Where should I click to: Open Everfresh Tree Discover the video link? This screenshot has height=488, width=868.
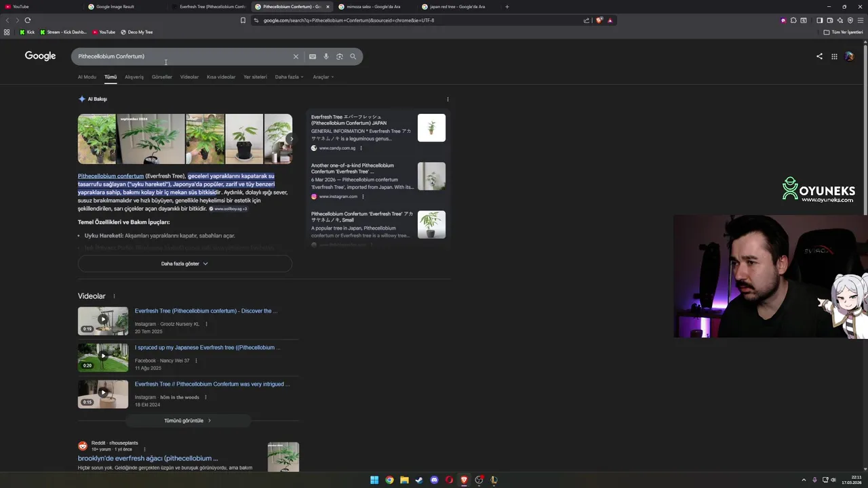click(x=206, y=311)
